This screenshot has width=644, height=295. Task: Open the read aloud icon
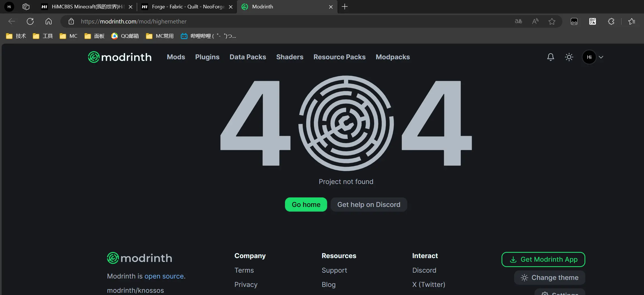click(535, 21)
